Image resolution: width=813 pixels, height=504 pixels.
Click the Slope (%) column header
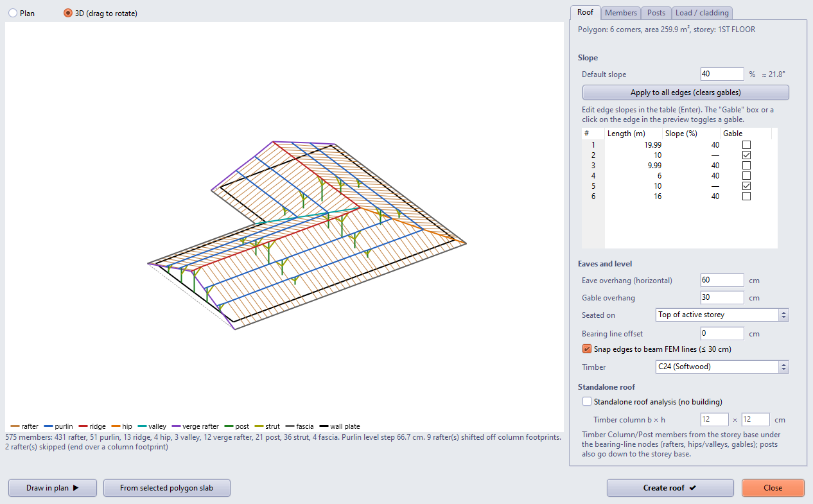[691, 134]
